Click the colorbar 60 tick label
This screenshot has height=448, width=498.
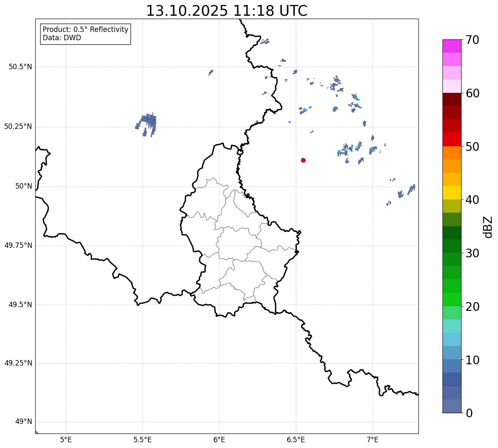pyautogui.click(x=472, y=93)
